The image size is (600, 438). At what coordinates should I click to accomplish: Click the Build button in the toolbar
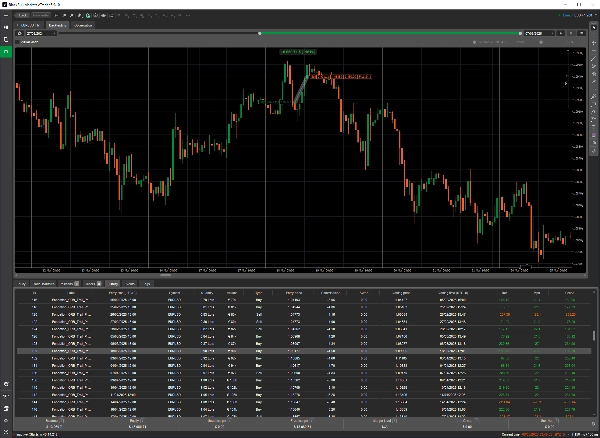[x=22, y=15]
